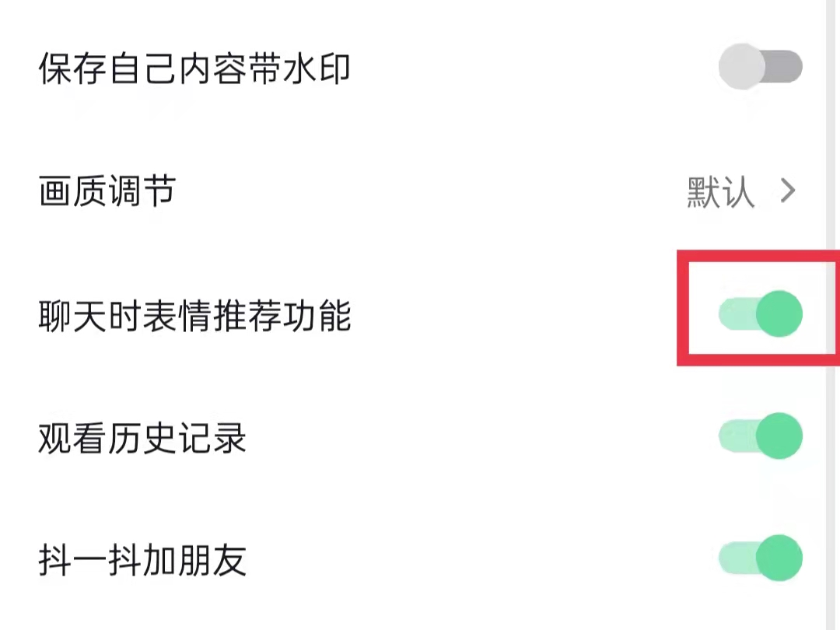Enable the 保存自己内容带水印 toggle
This screenshot has width=840, height=630.
click(x=760, y=66)
